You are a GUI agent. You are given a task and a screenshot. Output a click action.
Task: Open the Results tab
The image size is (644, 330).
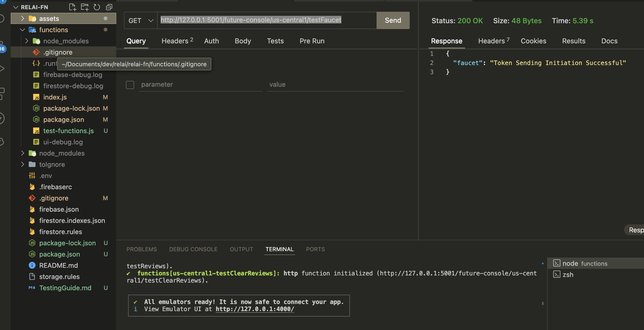coord(574,41)
